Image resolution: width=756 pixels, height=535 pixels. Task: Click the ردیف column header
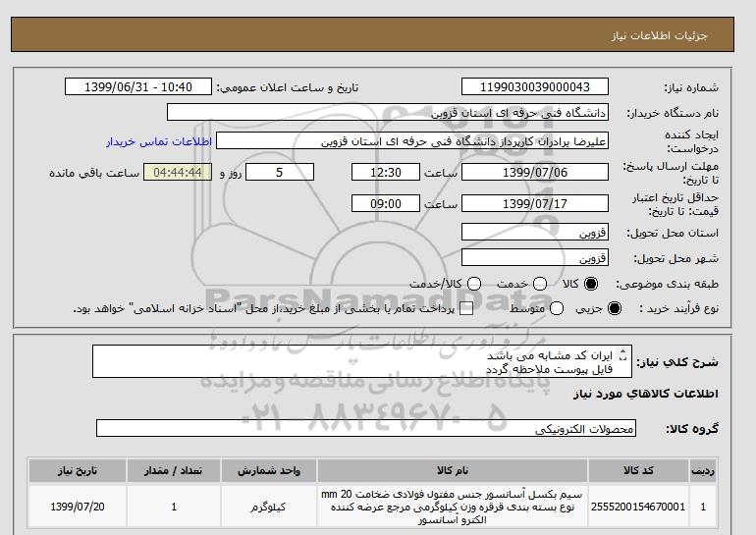tap(703, 470)
